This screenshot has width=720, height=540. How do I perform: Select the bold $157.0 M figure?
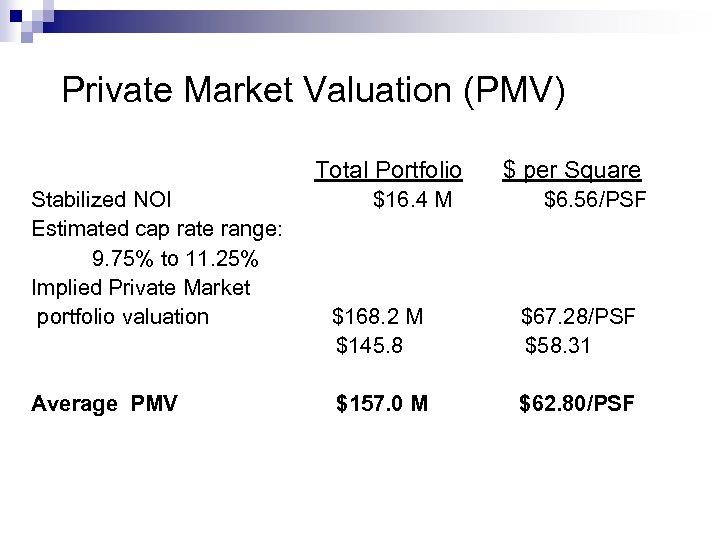pos(383,404)
